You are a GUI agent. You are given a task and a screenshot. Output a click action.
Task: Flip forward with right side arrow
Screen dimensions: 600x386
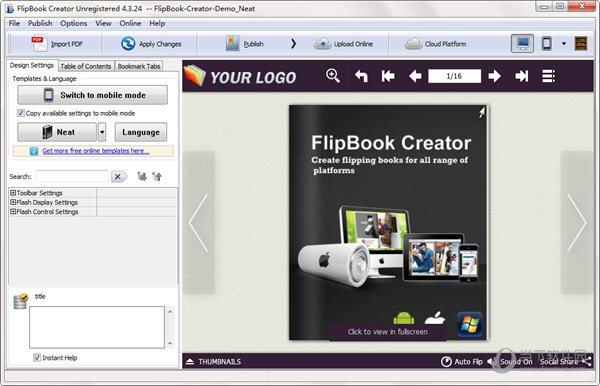577,222
